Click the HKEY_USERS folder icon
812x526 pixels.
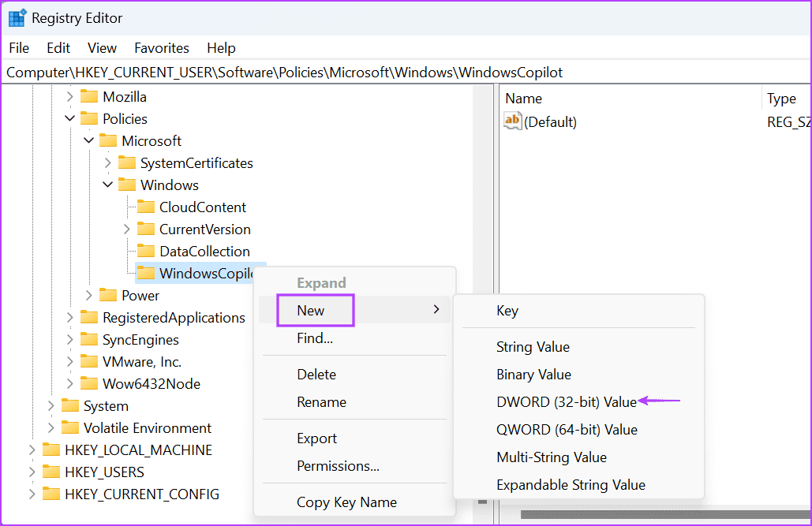click(x=51, y=472)
